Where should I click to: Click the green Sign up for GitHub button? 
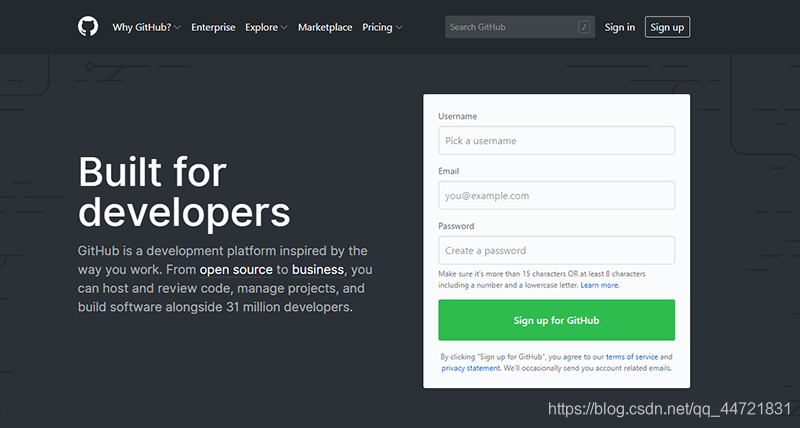coord(557,320)
